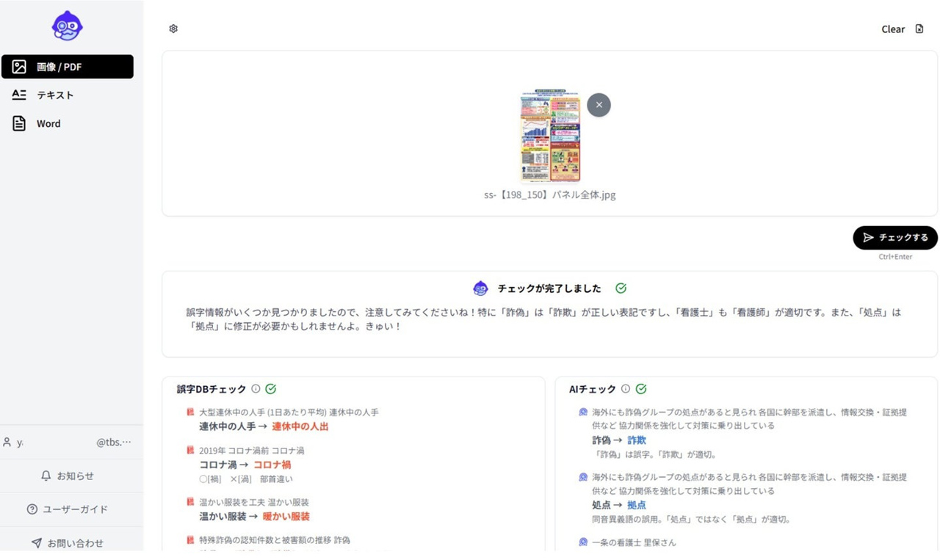Select correction コロナ禍 in red
Screen dimensions: 940x560
click(x=272, y=465)
